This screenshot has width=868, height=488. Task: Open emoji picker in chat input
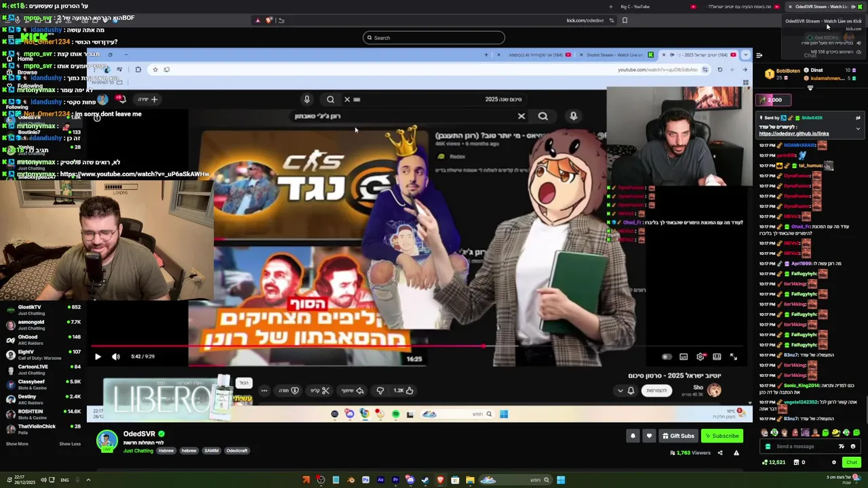click(853, 447)
